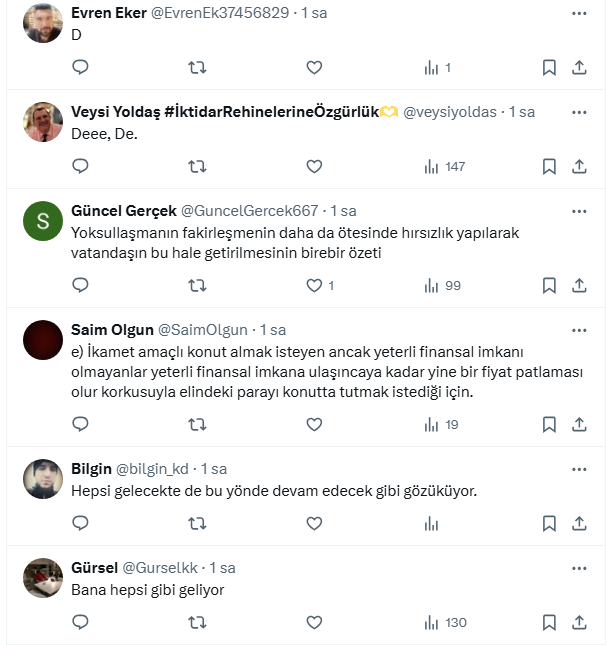606x645 pixels.
Task: Open @GuncelGercek667 handle link
Action: tap(249, 211)
